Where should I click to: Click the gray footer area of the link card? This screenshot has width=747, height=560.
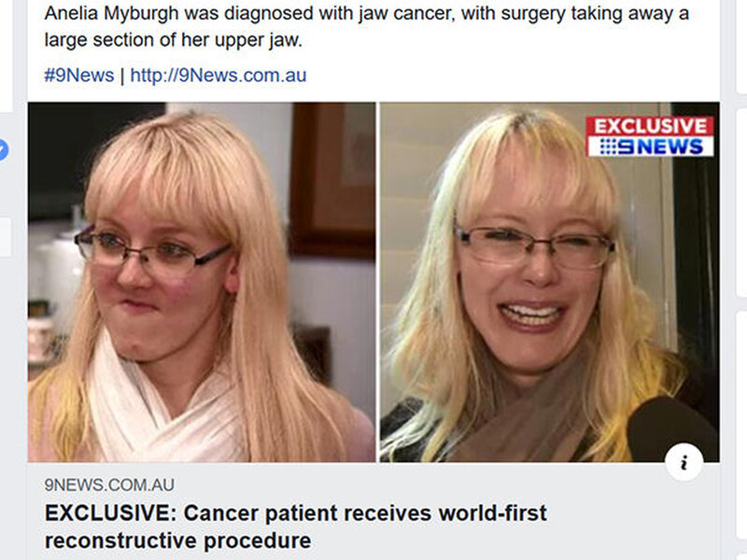[373, 511]
